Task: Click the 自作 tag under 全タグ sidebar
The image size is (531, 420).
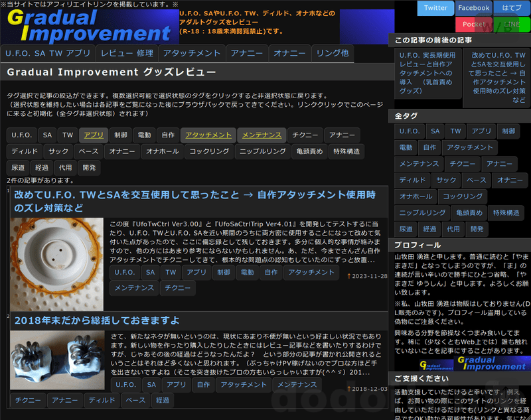Action: (429, 147)
